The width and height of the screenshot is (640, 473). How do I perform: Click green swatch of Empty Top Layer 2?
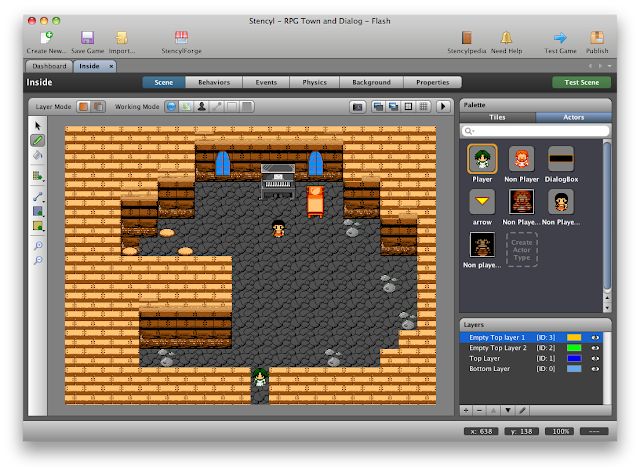574,348
